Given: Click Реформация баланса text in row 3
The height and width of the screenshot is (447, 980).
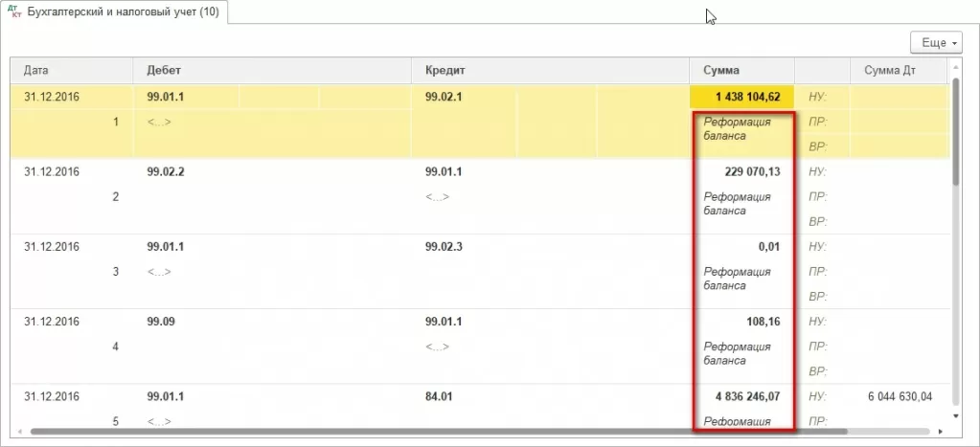Looking at the screenshot, I should coord(737,279).
